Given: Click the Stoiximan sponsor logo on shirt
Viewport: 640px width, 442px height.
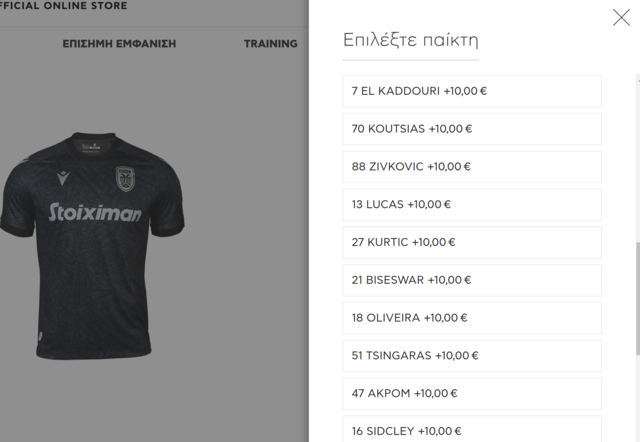Looking at the screenshot, I should point(95,212).
